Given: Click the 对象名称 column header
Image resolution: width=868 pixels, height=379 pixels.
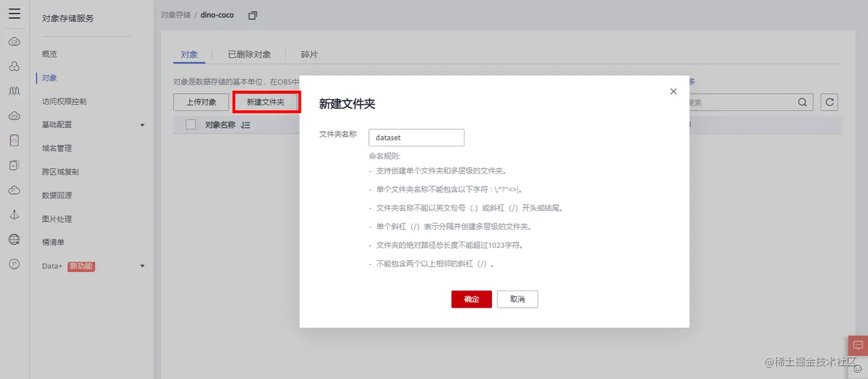Looking at the screenshot, I should click(220, 125).
